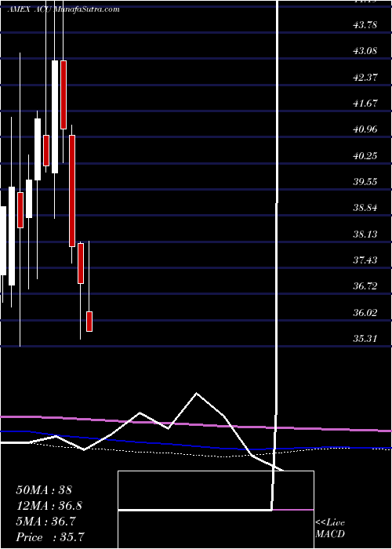Click the AMEX ACU MunafaSutra.com title

click(64, 9)
